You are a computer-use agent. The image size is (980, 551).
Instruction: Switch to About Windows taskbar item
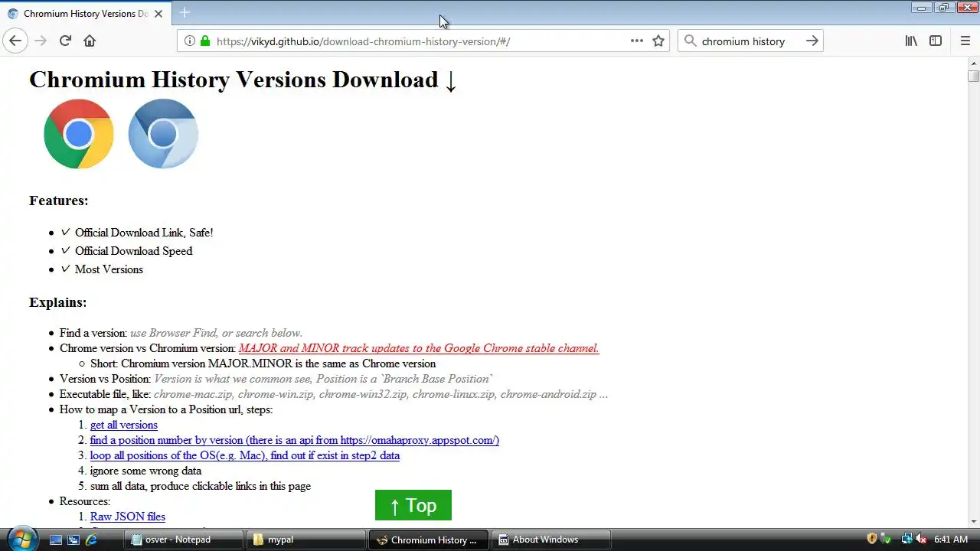click(550, 540)
